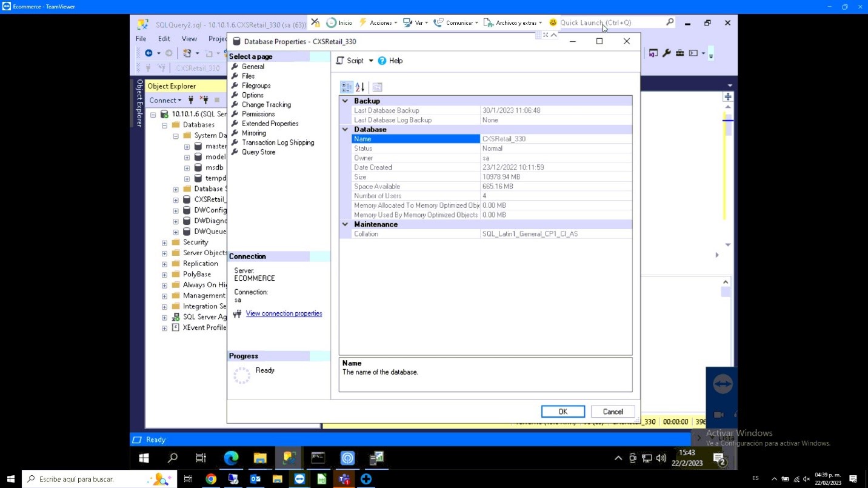
Task: Select the Status property row
Action: [492, 149]
